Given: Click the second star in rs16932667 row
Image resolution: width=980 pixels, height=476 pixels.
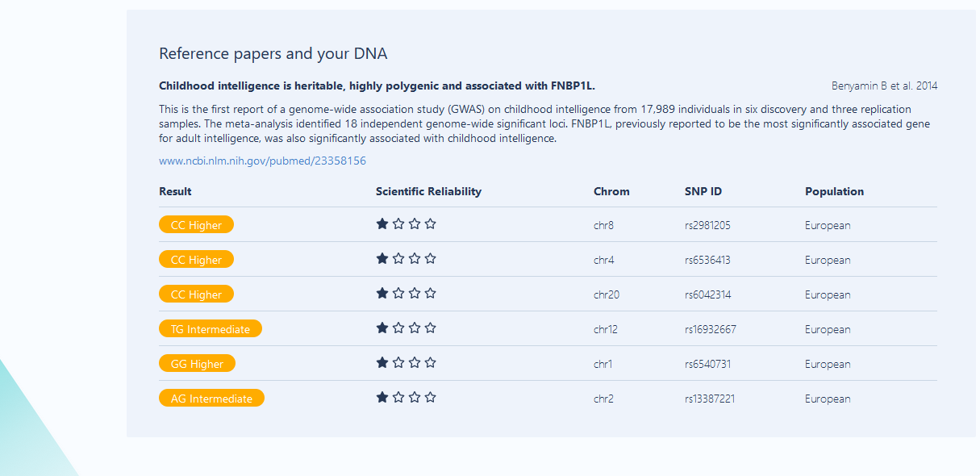Looking at the screenshot, I should (398, 328).
